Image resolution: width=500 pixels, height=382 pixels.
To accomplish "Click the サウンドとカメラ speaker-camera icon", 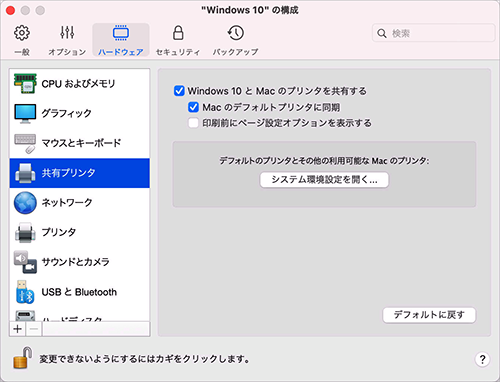I will pyautogui.click(x=25, y=262).
